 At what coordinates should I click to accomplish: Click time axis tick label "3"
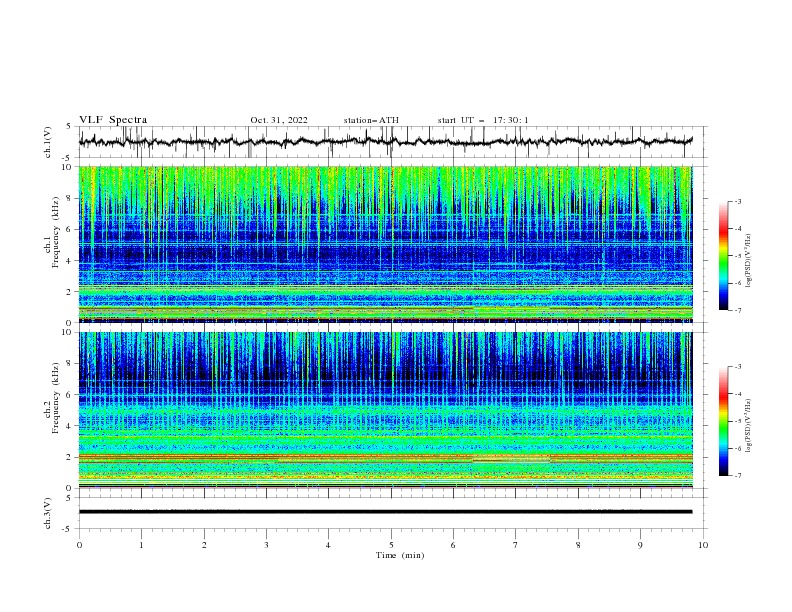pyautogui.click(x=266, y=545)
